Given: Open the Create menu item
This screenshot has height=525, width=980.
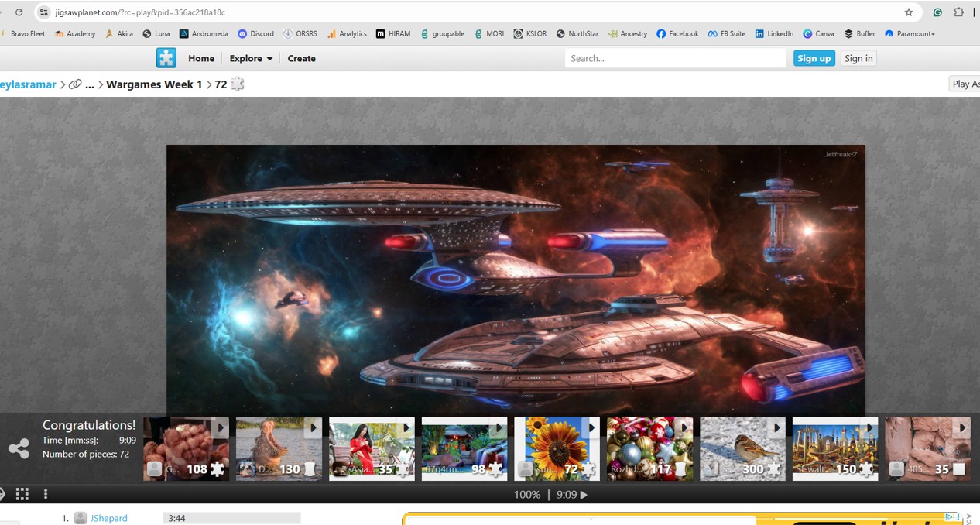Looking at the screenshot, I should click(301, 58).
